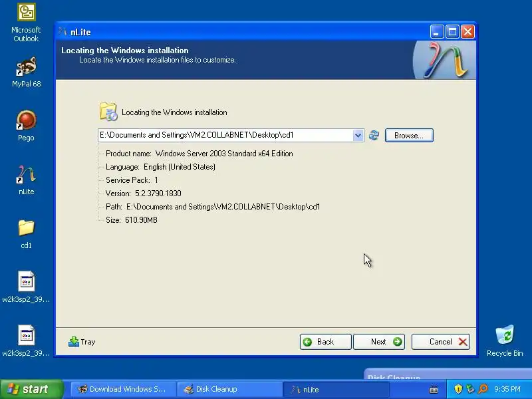Viewport: 532px width, 399px height.
Task: Click the Browse... button
Action: click(409, 136)
